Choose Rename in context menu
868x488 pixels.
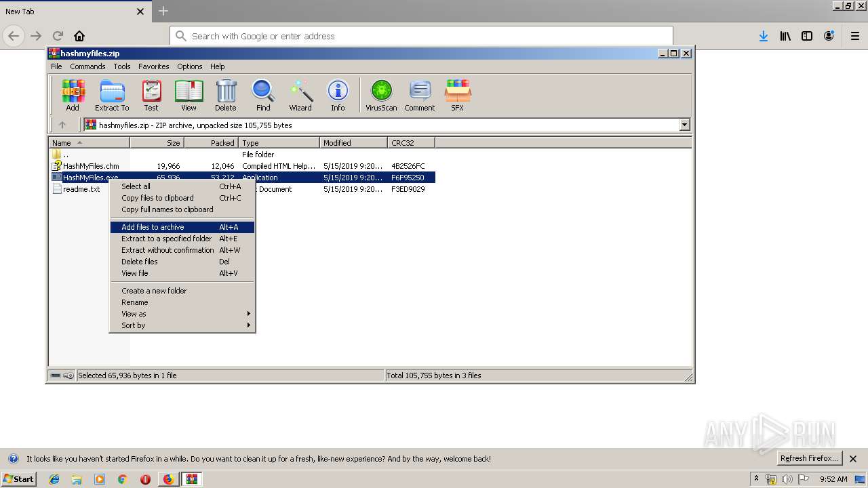click(x=182, y=302)
